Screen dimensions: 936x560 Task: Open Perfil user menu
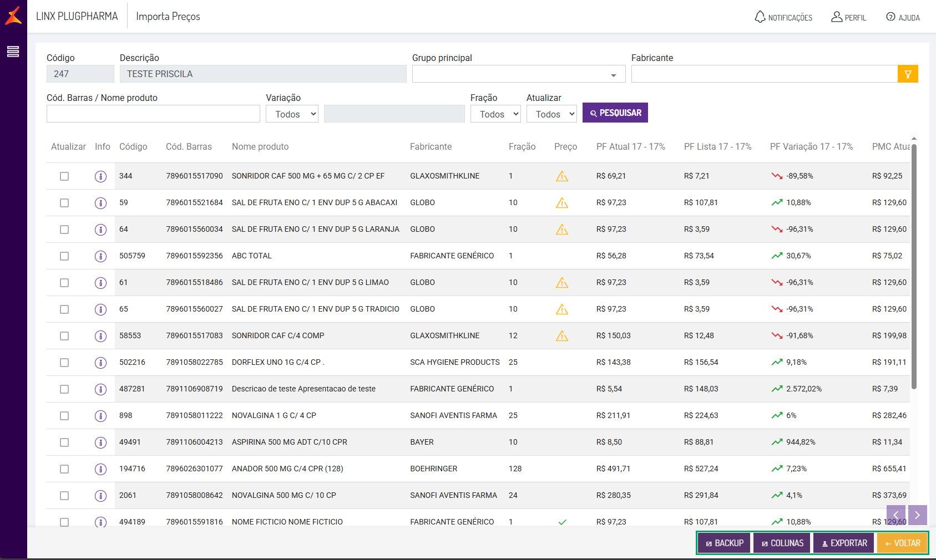tap(848, 17)
